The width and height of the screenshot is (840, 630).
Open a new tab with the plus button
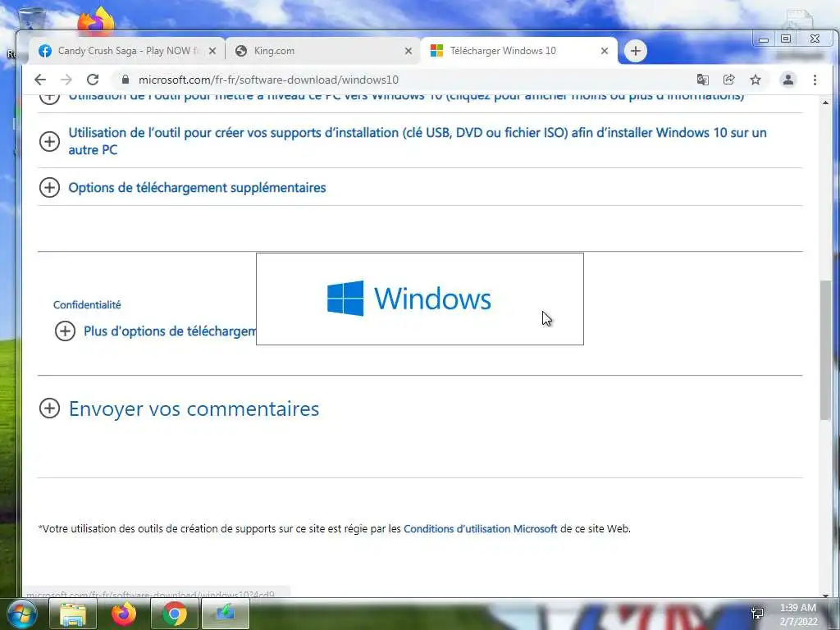click(636, 51)
